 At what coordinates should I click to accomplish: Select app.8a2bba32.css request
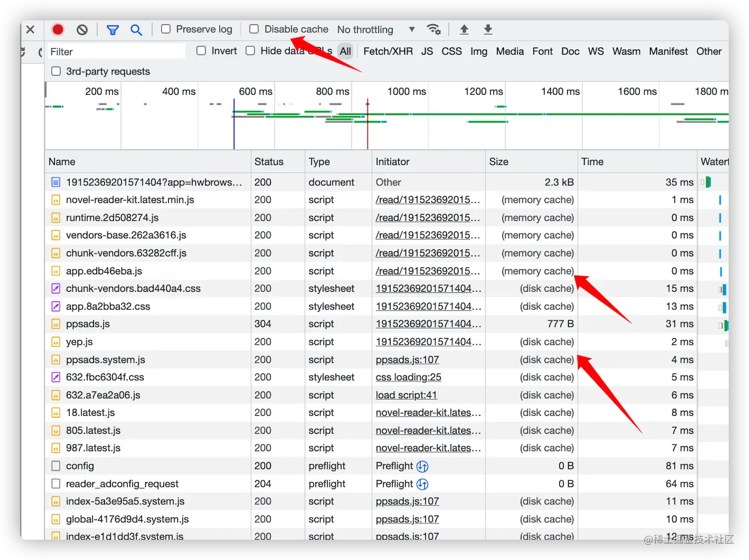[108, 306]
